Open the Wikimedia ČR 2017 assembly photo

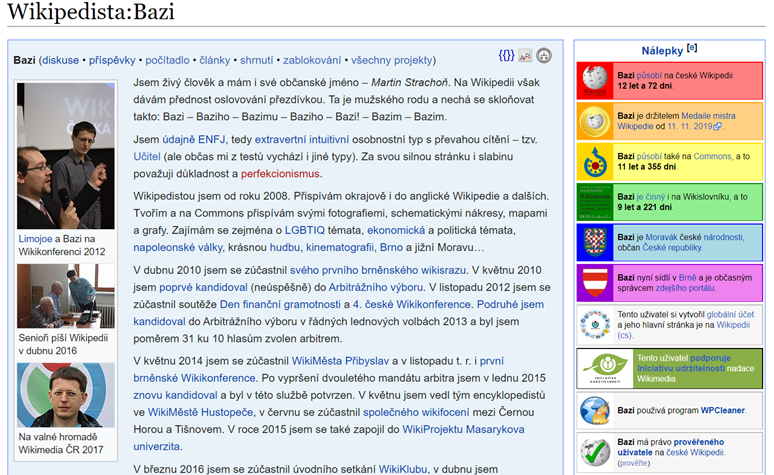pyautogui.click(x=65, y=395)
